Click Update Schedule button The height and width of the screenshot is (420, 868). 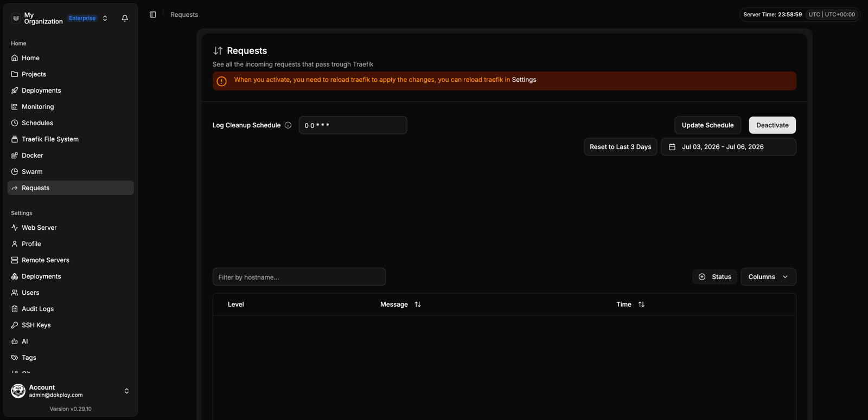click(x=707, y=125)
